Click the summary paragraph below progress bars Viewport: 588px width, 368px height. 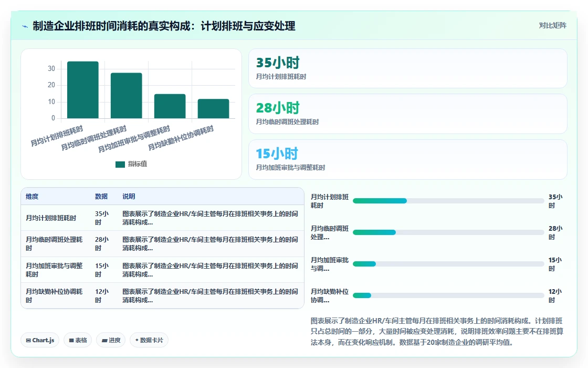tap(437, 332)
